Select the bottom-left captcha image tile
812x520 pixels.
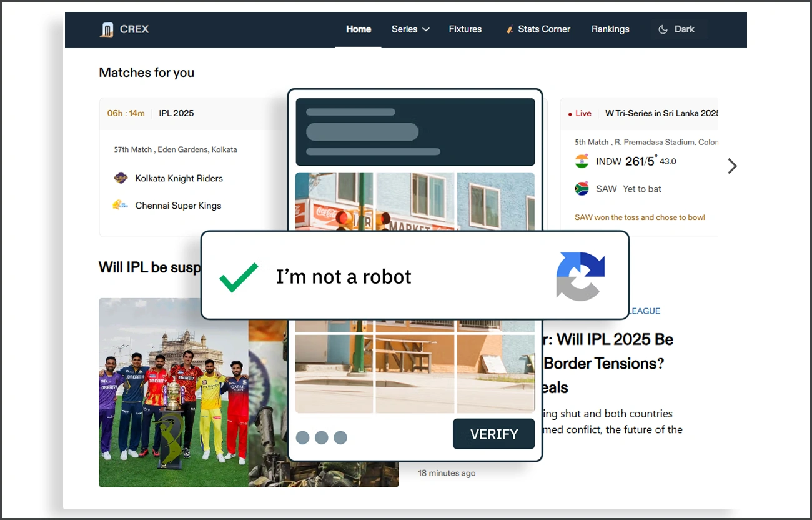(334, 373)
